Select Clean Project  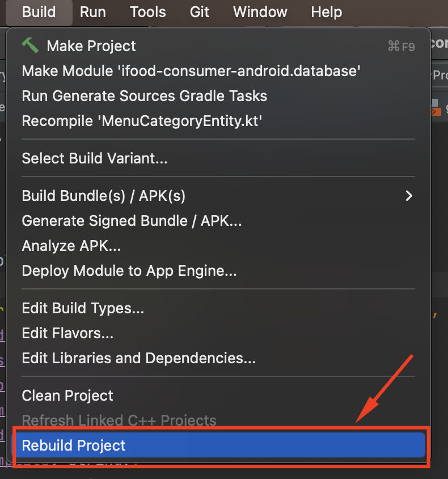click(x=67, y=396)
